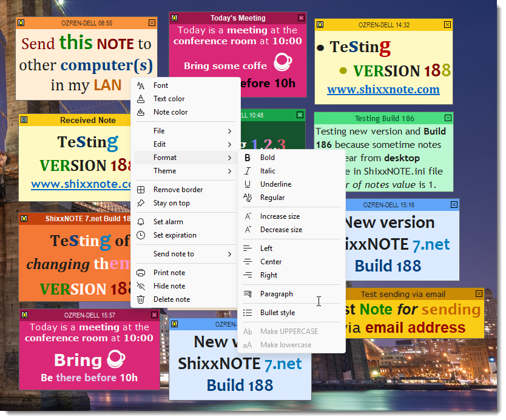Choose Set expiration menu entry
The width and height of the screenshot is (506, 420).
(186, 235)
